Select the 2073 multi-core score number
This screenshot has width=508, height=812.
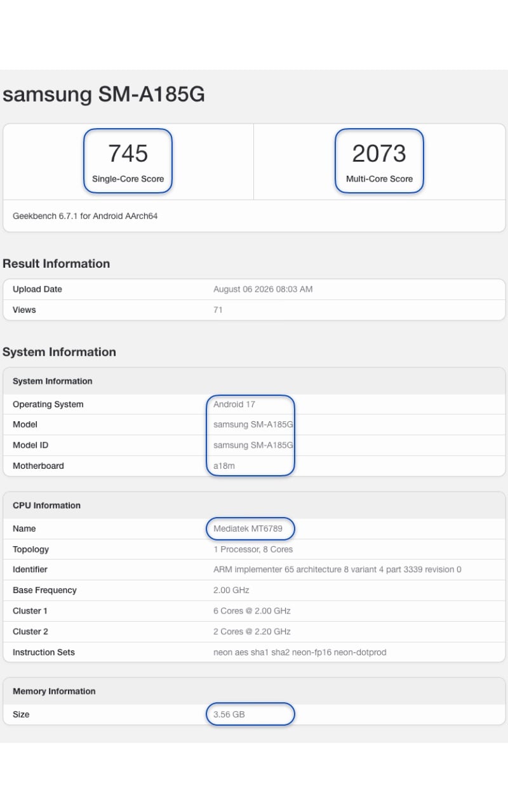click(x=379, y=154)
